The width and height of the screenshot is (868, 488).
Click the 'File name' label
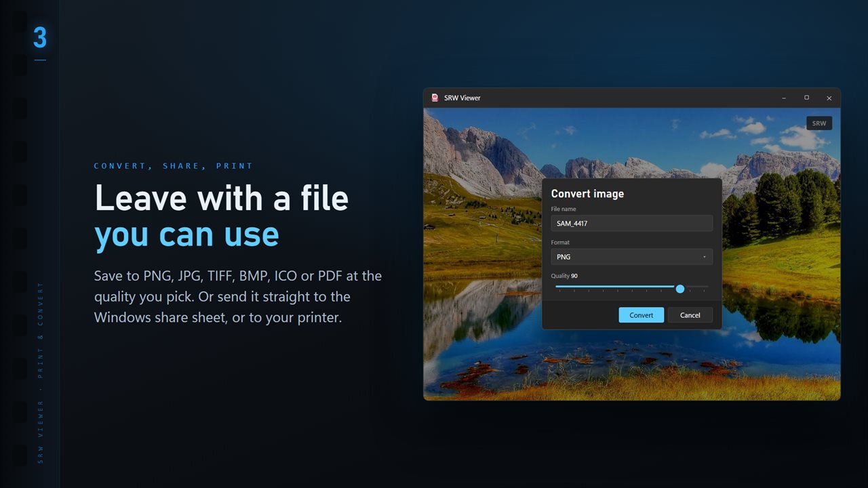click(x=564, y=209)
